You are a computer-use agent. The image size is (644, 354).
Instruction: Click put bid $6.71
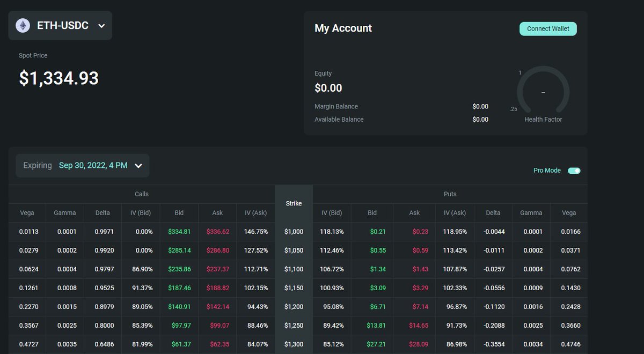click(x=378, y=307)
